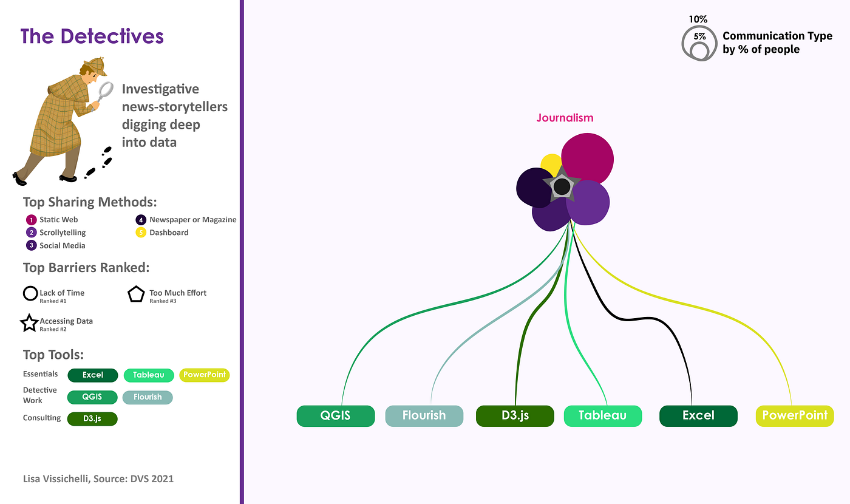Click the Essentials row label
The height and width of the screenshot is (504, 850).
click(x=41, y=374)
